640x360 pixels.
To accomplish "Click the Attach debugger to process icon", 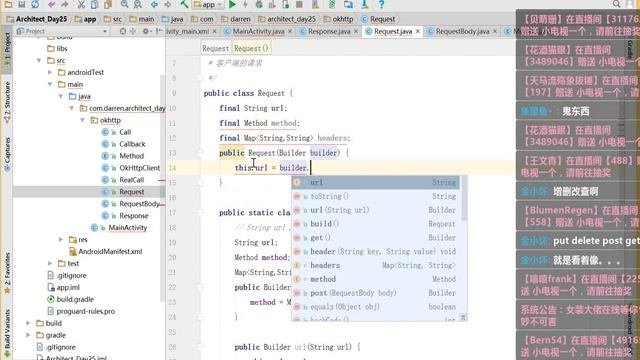I will tap(286, 4).
